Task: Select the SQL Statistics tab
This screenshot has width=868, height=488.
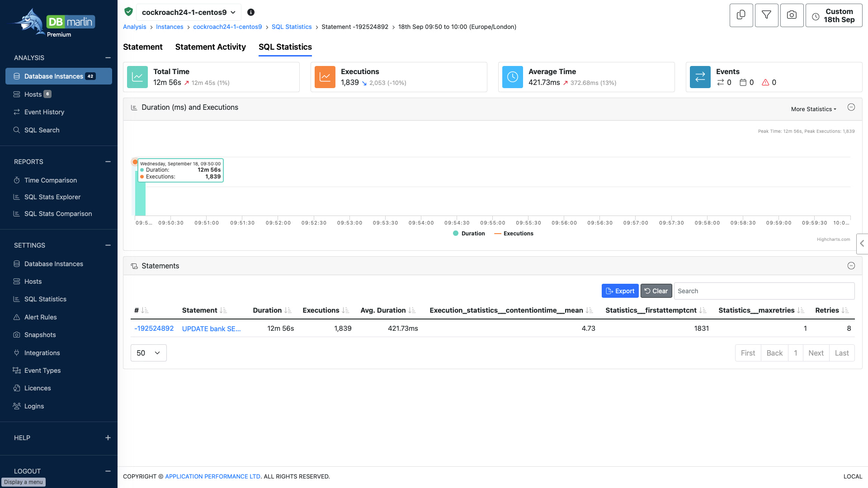Action: [x=285, y=47]
